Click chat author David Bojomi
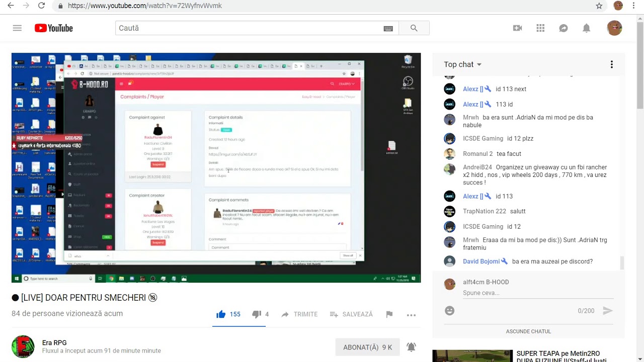Screen dimensions: 644x362 (481, 261)
